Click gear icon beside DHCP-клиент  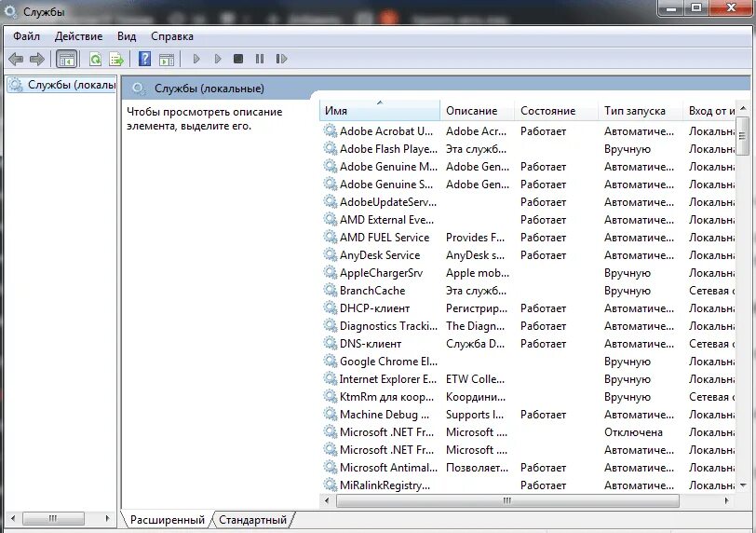331,307
